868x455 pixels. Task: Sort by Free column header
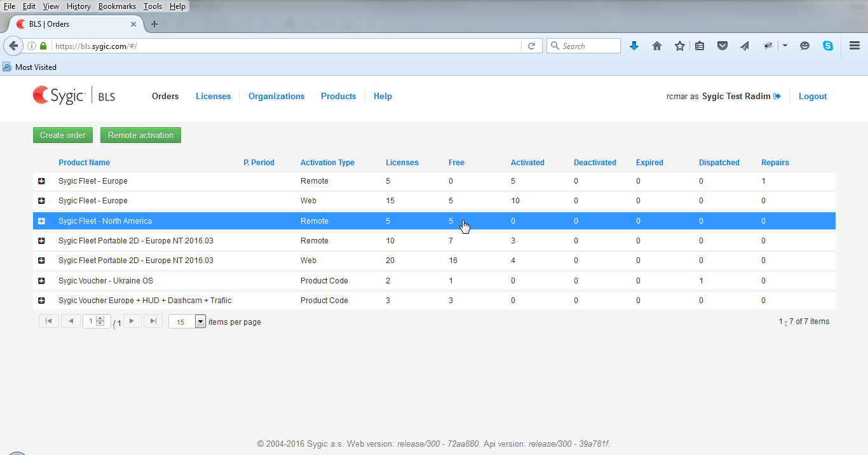click(456, 163)
